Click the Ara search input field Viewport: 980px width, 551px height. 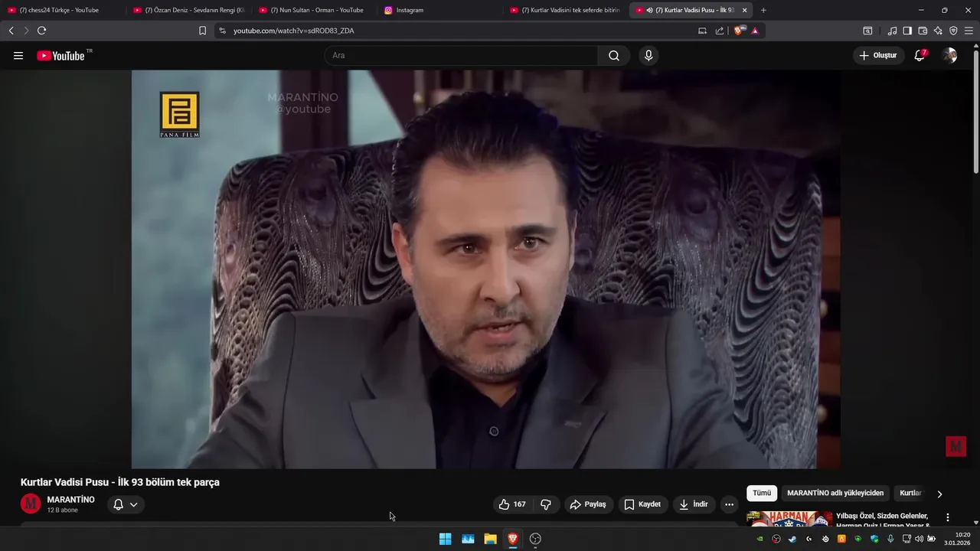(x=461, y=56)
